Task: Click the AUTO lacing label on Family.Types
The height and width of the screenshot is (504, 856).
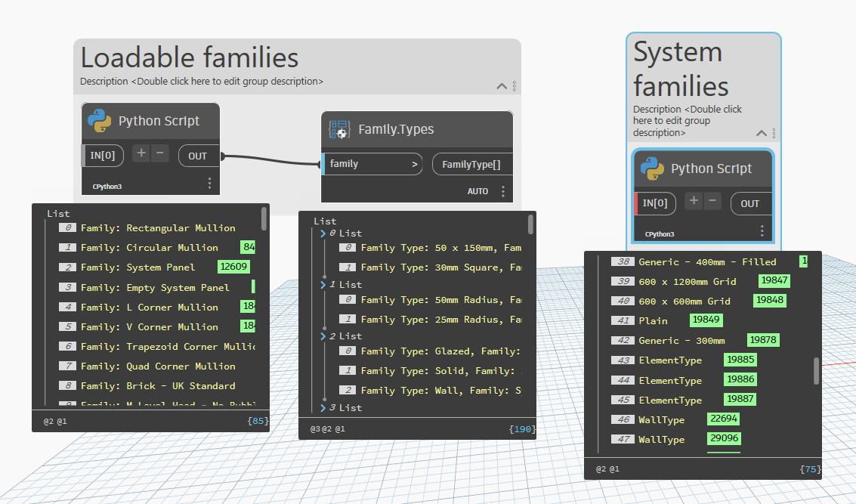Action: (x=477, y=191)
